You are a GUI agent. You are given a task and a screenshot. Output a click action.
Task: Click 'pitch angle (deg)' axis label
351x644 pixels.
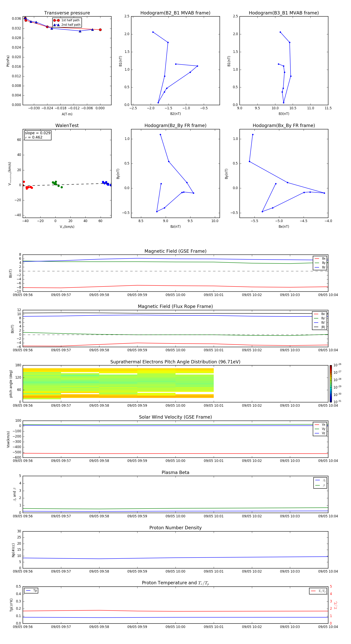pos(11,384)
